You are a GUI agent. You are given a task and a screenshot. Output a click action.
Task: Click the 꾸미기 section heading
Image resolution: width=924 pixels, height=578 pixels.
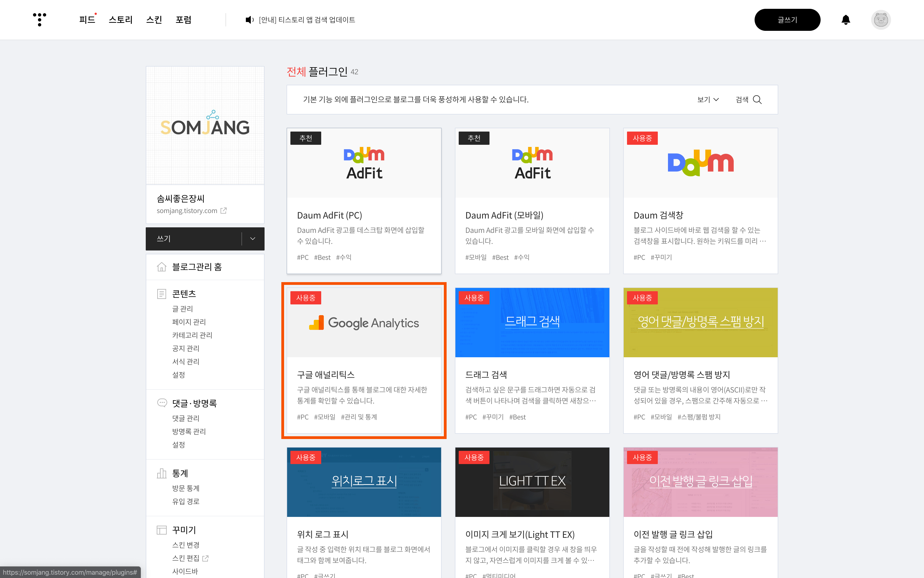(184, 530)
